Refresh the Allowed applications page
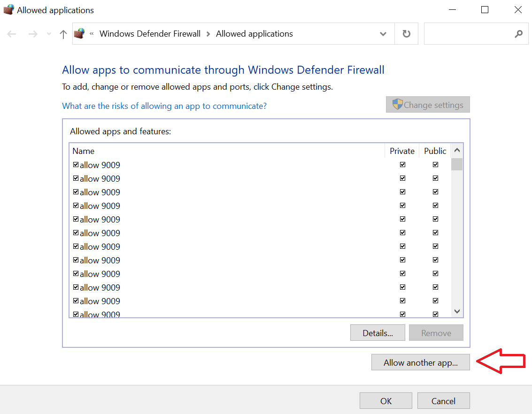The height and width of the screenshot is (414, 532). (x=406, y=34)
